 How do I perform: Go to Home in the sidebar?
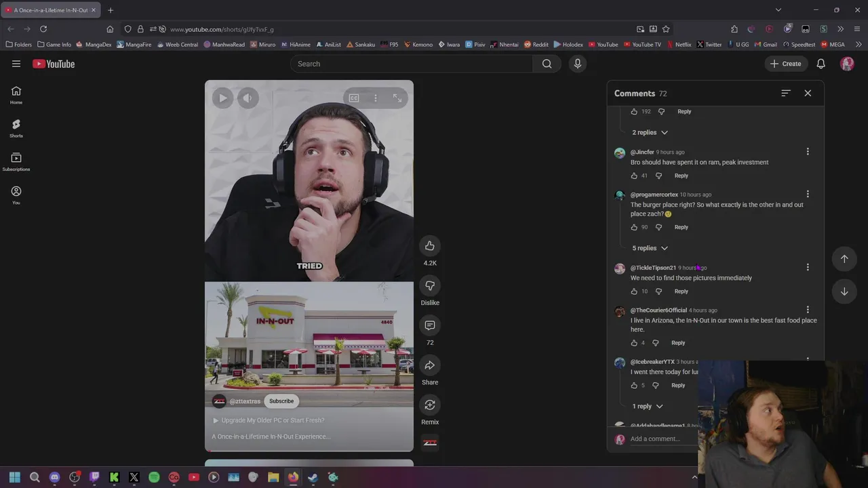[16, 95]
